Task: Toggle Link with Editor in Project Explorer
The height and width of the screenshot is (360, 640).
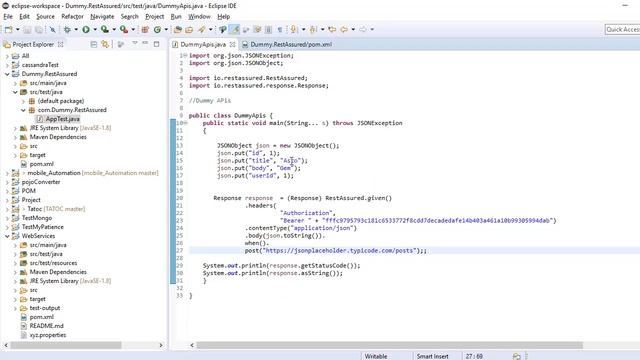Action: point(105,44)
